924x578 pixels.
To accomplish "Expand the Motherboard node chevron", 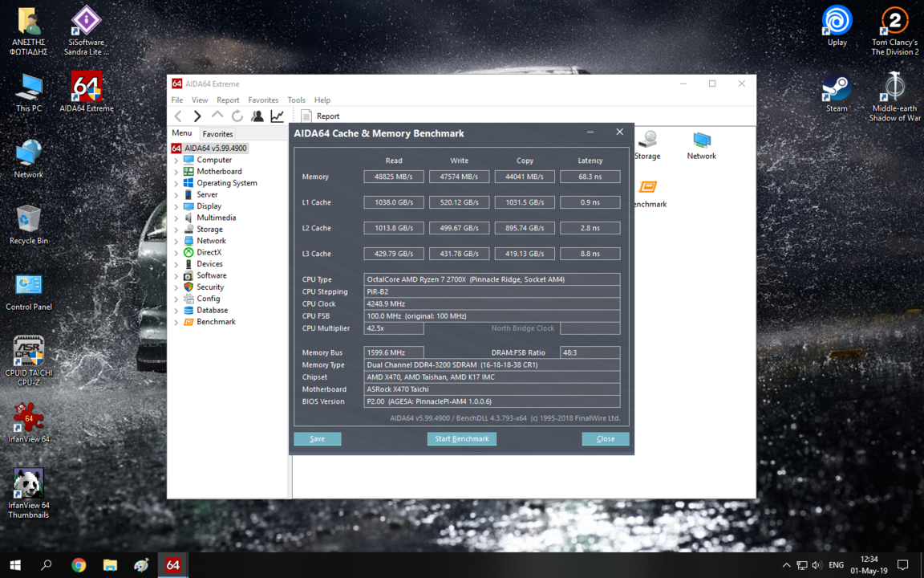I will click(176, 172).
